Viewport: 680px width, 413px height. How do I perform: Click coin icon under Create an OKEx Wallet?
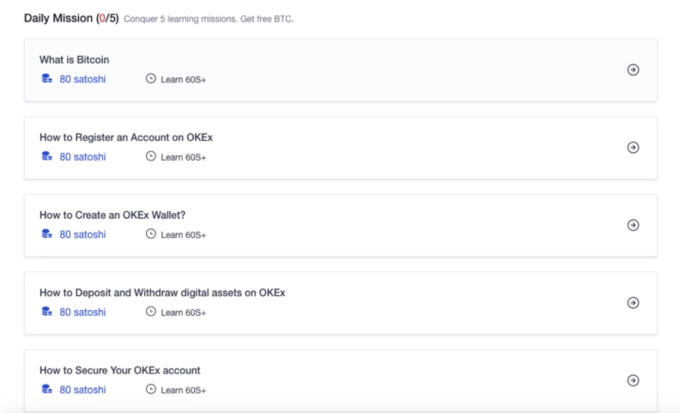pos(46,234)
